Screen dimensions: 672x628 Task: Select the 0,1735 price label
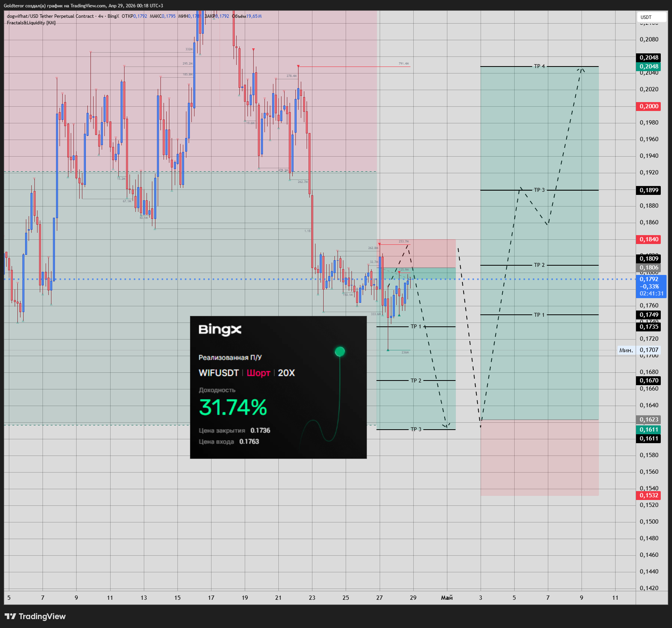(x=648, y=327)
